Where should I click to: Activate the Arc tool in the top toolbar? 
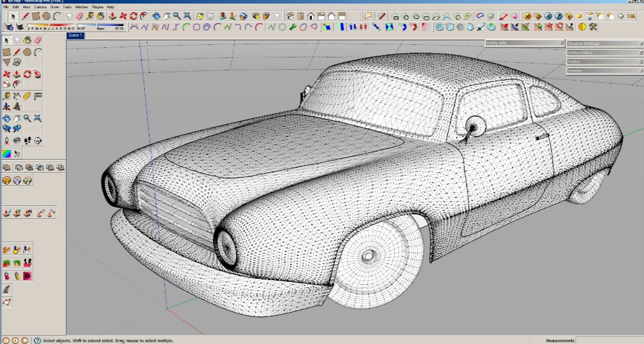[x=57, y=16]
